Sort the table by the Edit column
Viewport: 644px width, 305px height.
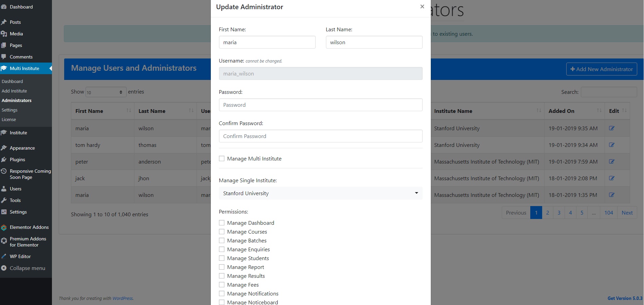[x=617, y=111]
